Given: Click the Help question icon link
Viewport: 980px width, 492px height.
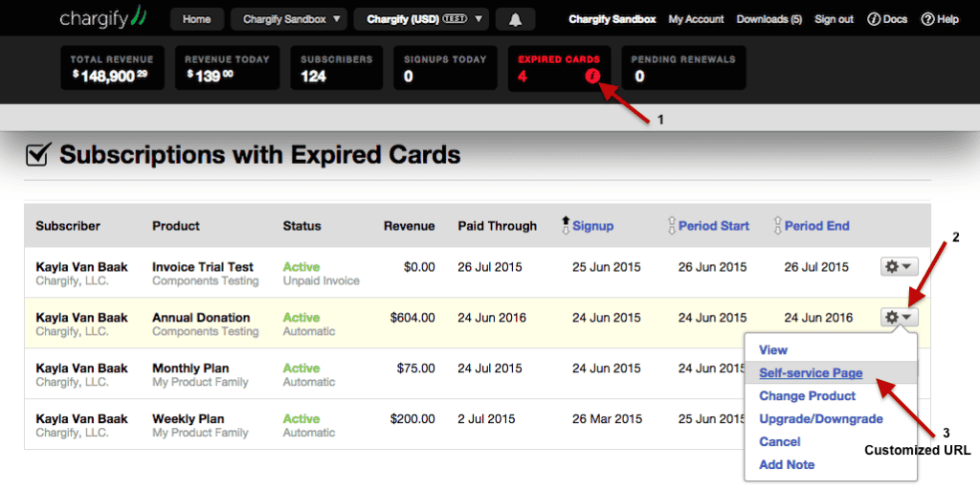Looking at the screenshot, I should point(940,19).
